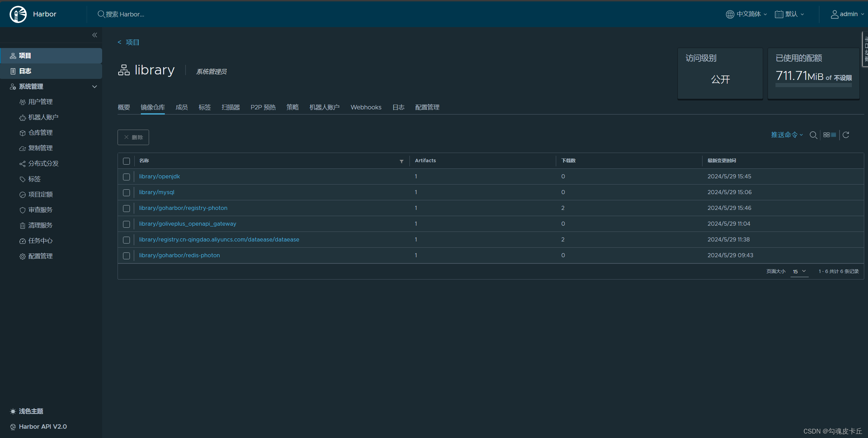Image resolution: width=868 pixels, height=438 pixels.
Task: Check the library/goliveplus_openapi_gateway row checkbox
Action: click(126, 224)
